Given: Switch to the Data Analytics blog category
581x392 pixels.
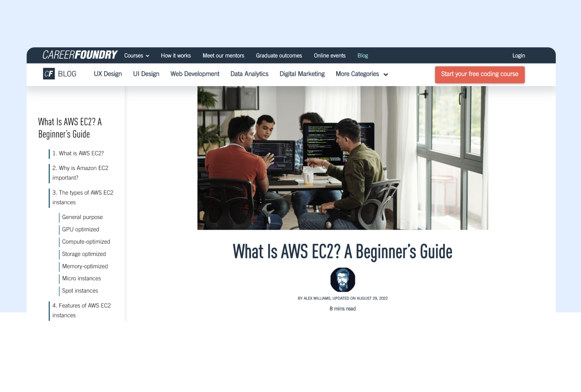Looking at the screenshot, I should tap(249, 74).
